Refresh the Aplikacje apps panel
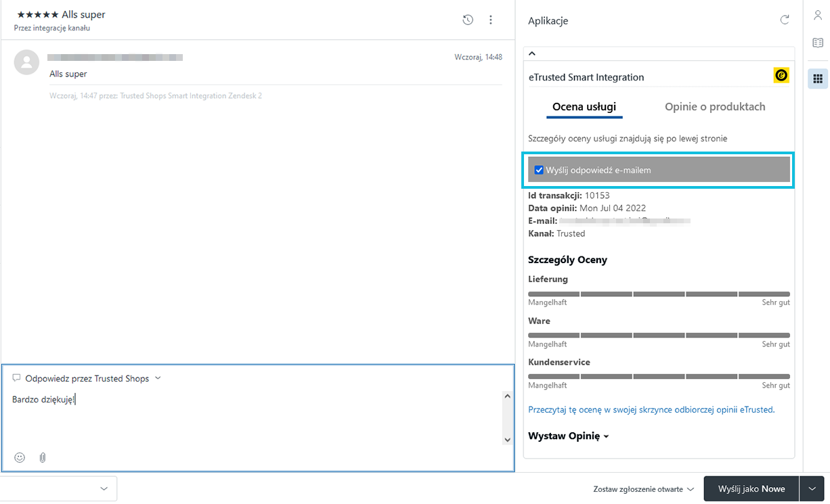 785,20
